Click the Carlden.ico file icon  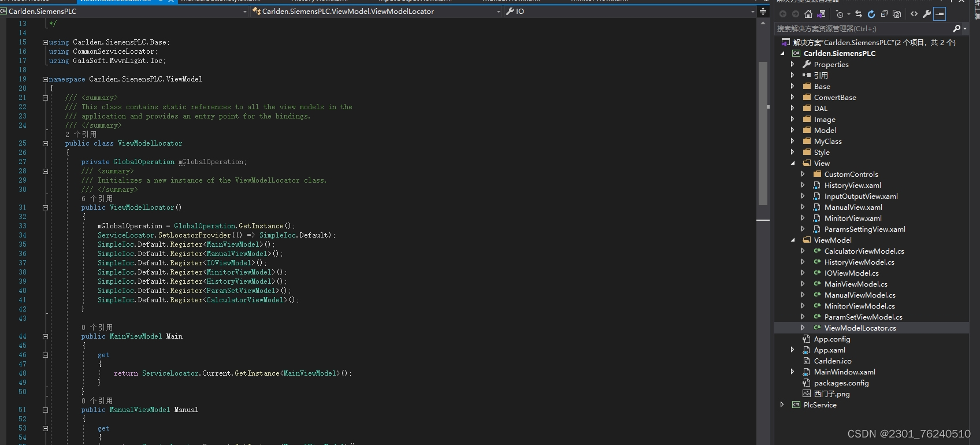pos(807,361)
